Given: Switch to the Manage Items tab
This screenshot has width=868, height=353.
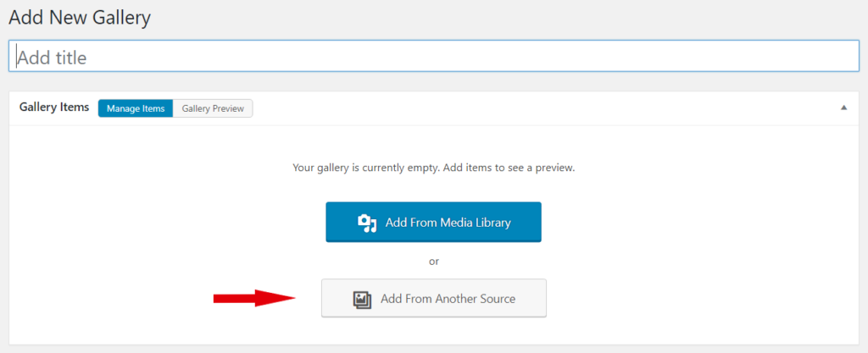Looking at the screenshot, I should click(136, 108).
